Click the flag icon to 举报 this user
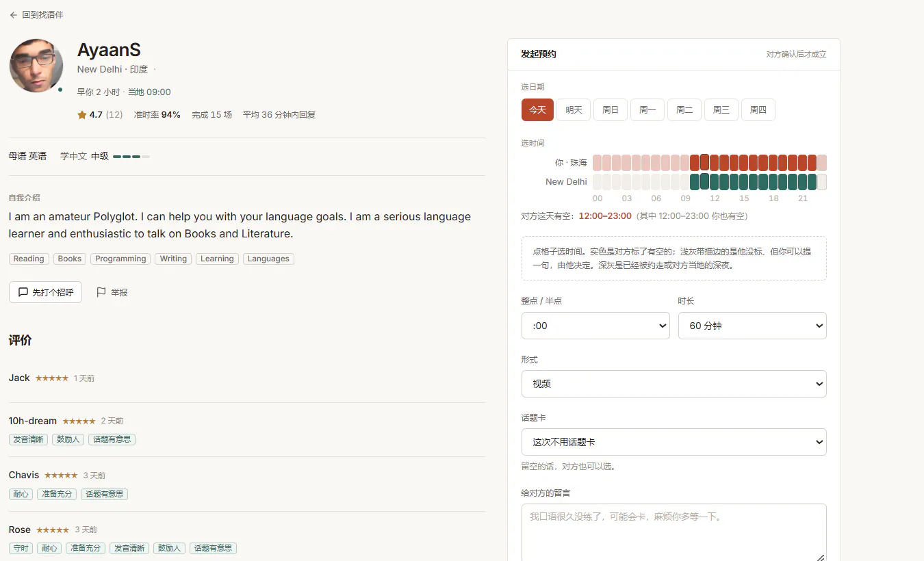The height and width of the screenshot is (561, 924). [x=101, y=292]
